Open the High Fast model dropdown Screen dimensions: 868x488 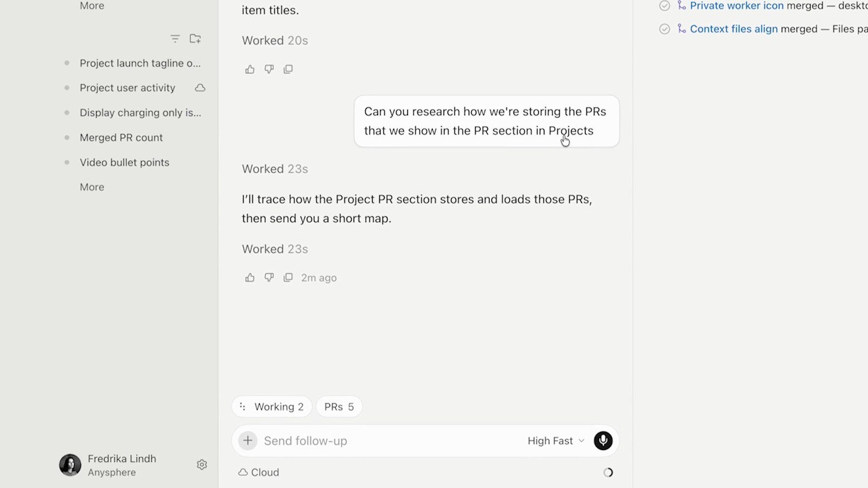coord(556,441)
